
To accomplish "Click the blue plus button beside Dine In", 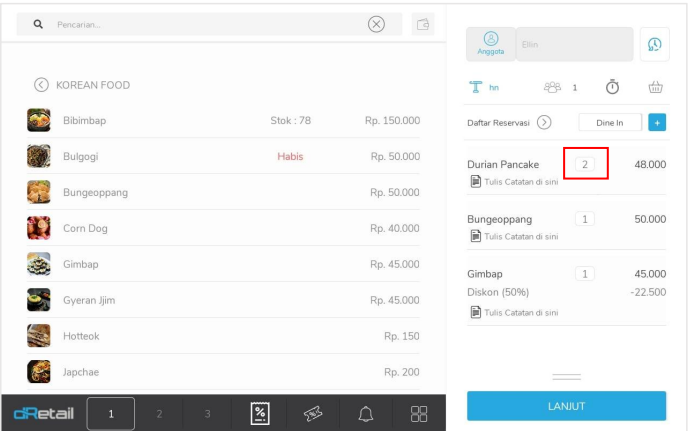I will pos(657,122).
